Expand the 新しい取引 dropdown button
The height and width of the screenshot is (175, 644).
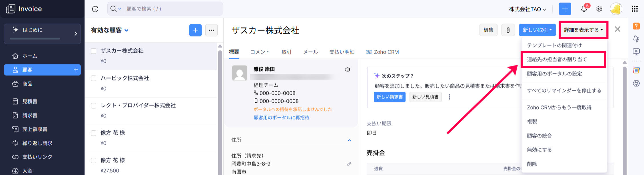point(537,30)
